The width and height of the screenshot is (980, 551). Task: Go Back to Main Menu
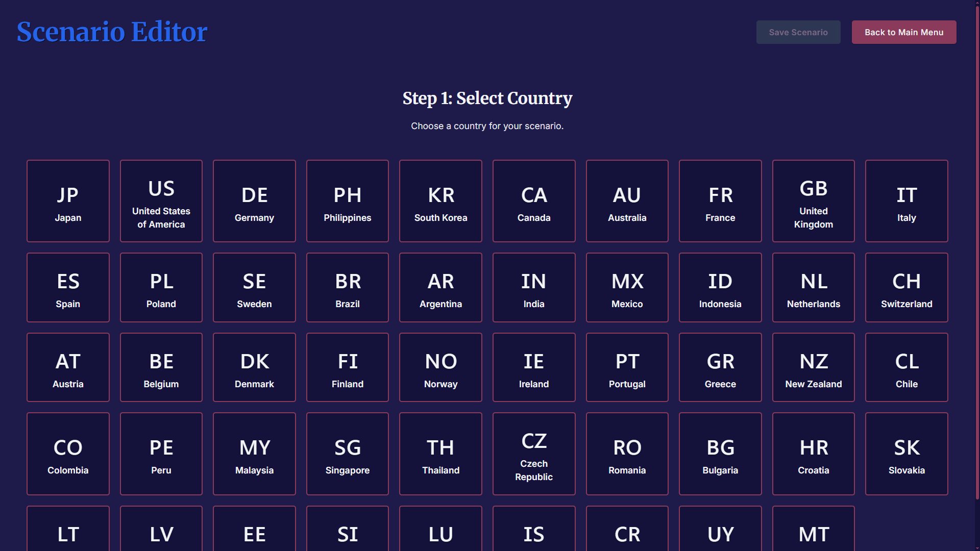tap(904, 32)
